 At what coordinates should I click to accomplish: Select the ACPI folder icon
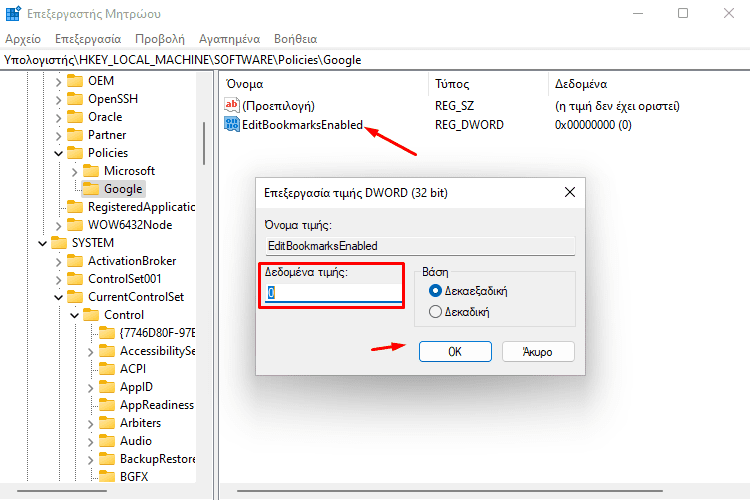pyautogui.click(x=107, y=369)
